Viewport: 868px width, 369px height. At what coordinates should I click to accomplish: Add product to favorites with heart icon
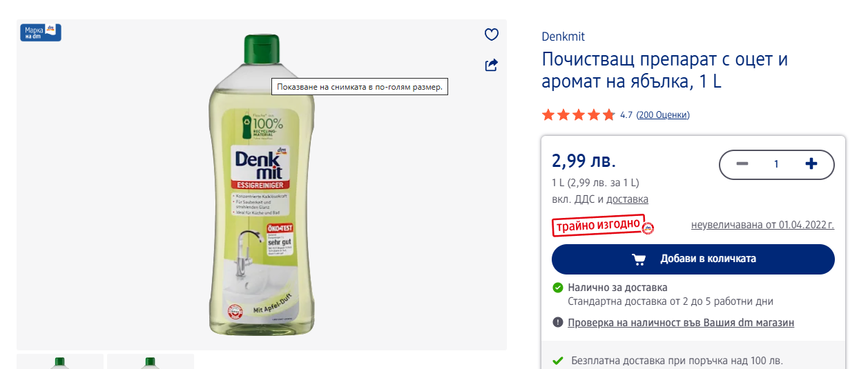click(491, 35)
